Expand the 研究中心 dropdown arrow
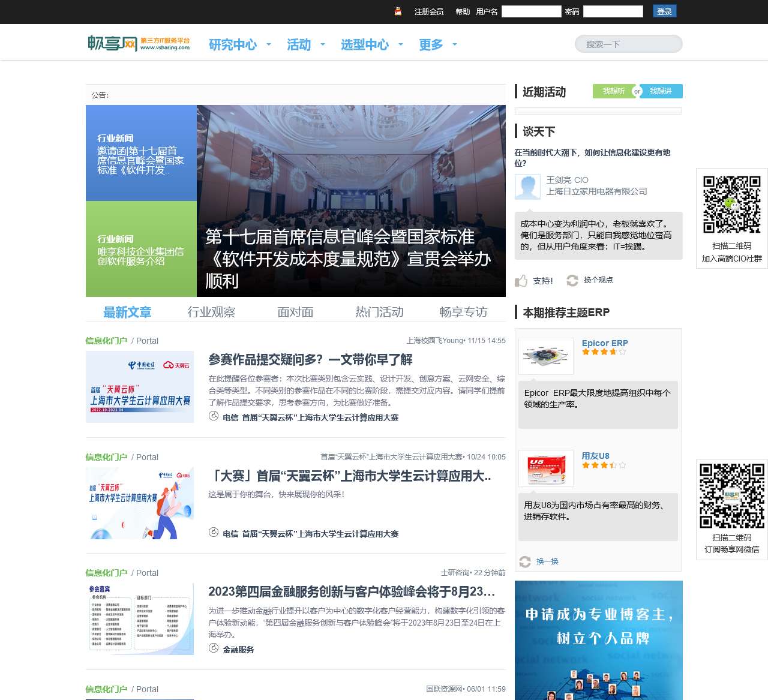The width and height of the screenshot is (768, 700). pos(269,44)
